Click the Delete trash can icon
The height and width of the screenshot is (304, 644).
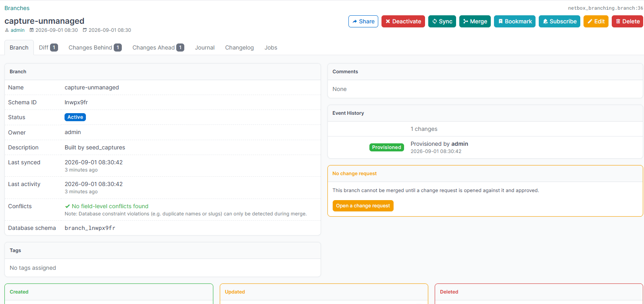pos(618,21)
